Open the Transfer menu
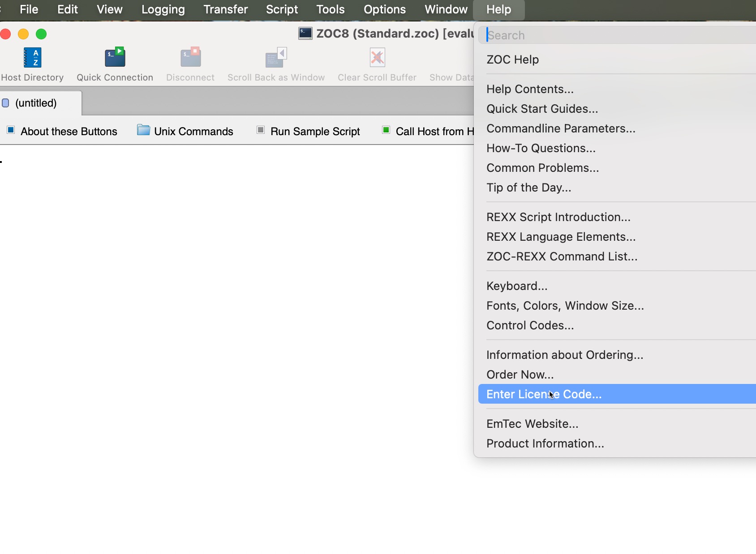This screenshot has height=554, width=756. coord(225,9)
